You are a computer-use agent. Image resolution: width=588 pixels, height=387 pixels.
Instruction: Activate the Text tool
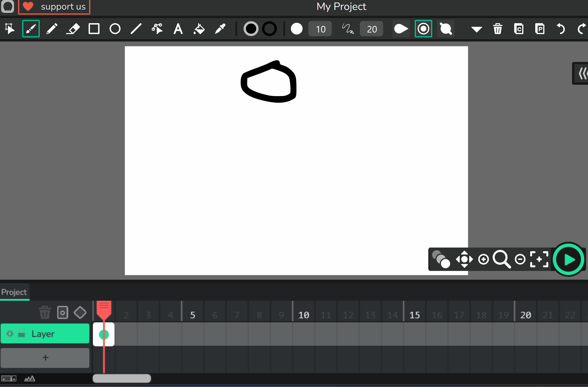pos(178,29)
